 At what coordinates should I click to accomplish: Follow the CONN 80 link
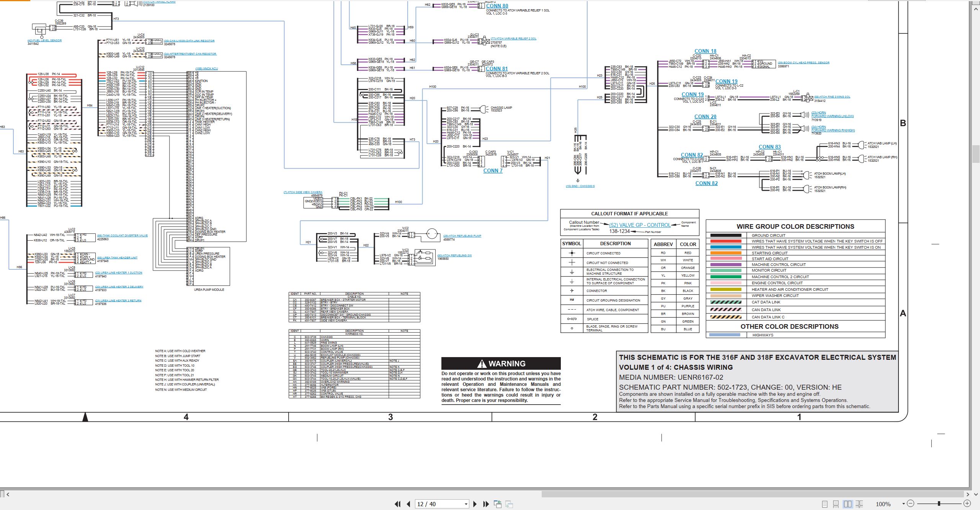pos(497,6)
